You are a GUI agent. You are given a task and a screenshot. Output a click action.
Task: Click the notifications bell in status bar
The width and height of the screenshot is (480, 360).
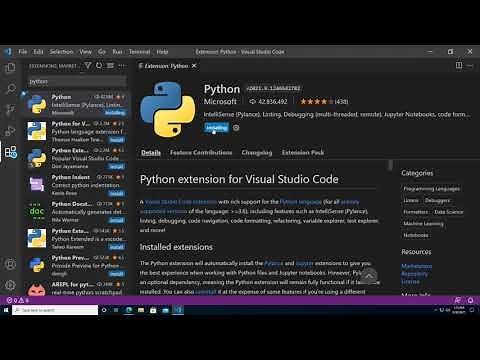[470, 300]
